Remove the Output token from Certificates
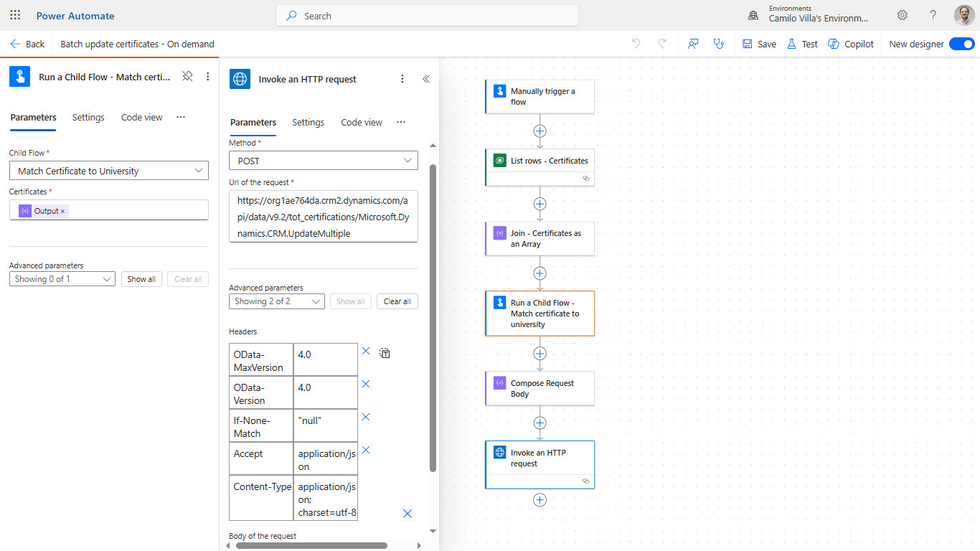980x551 pixels. click(62, 211)
